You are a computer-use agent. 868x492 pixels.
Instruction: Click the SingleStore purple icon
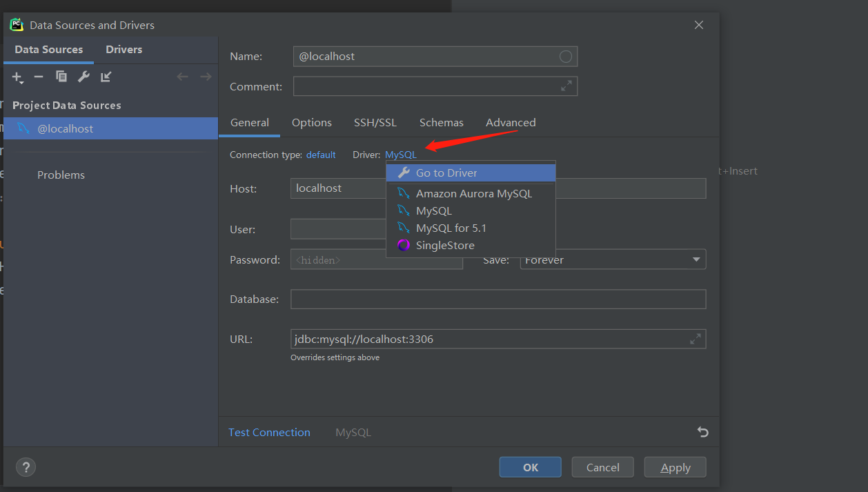pyautogui.click(x=404, y=246)
